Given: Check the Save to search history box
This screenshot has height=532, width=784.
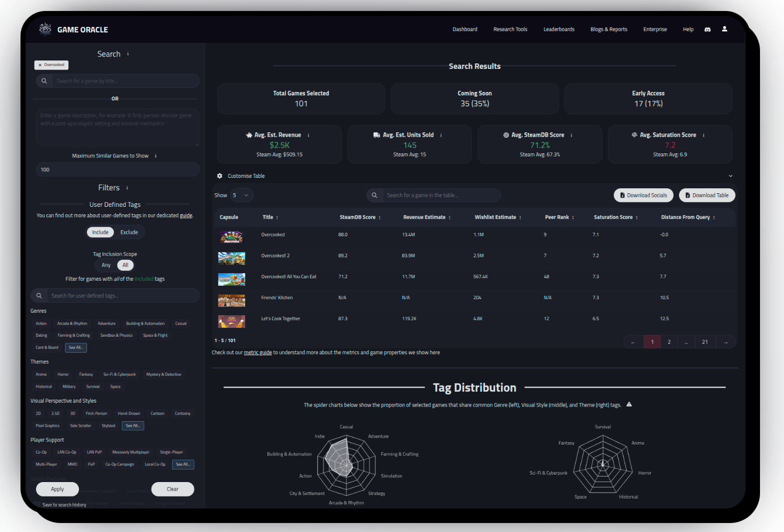Looking at the screenshot, I should [x=37, y=505].
